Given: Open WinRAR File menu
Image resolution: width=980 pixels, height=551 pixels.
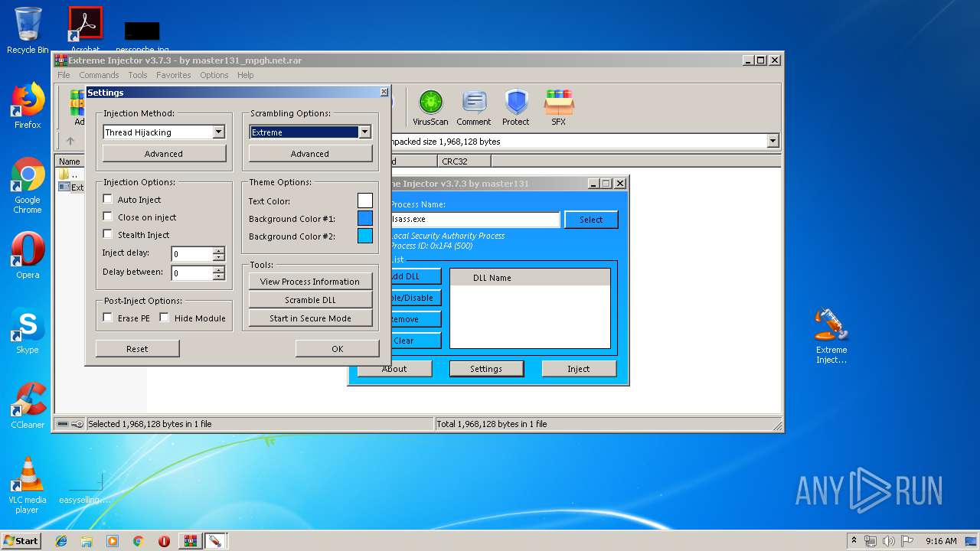Looking at the screenshot, I should click(64, 75).
